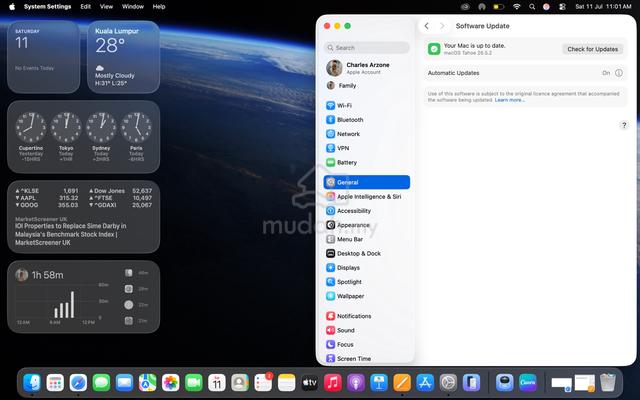Open the Window menu
This screenshot has height=400, width=640.
point(133,7)
